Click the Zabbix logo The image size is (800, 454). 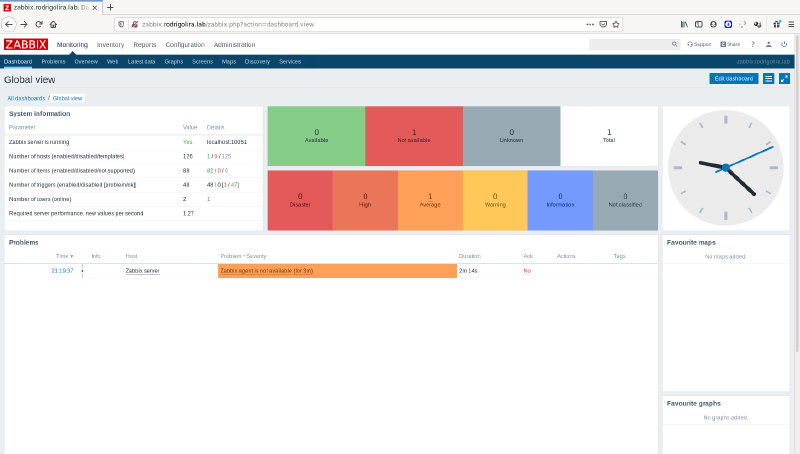click(x=26, y=44)
